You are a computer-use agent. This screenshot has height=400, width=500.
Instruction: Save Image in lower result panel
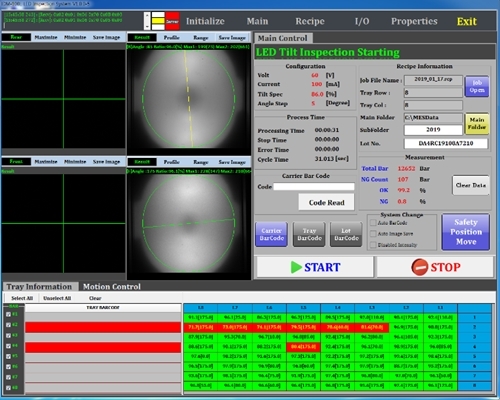(x=232, y=162)
